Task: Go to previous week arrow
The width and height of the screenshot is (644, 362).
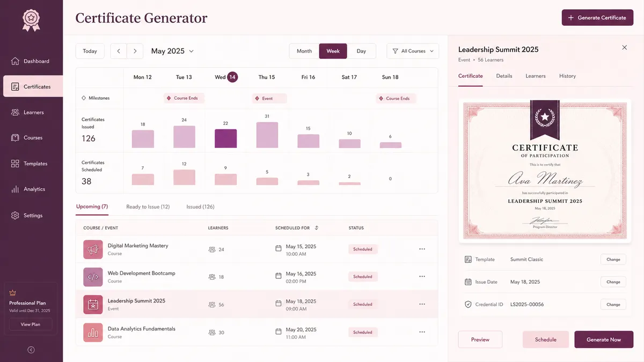Action: [x=119, y=51]
